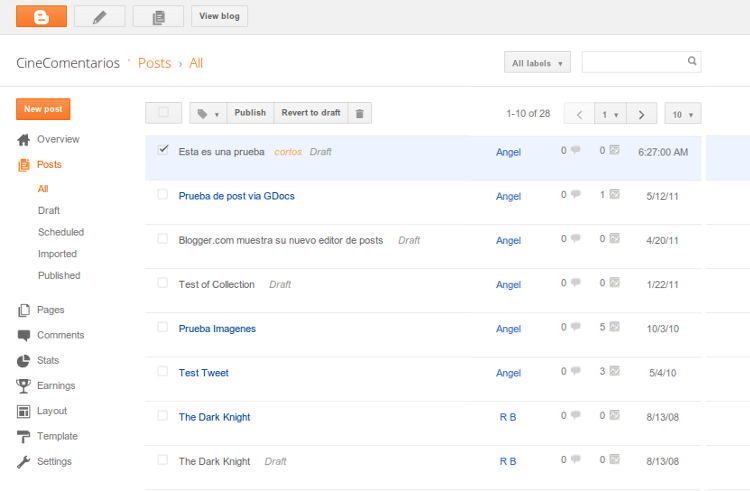This screenshot has height=491, width=750.
Task: Open the posts list icon in top bar
Action: [158, 16]
